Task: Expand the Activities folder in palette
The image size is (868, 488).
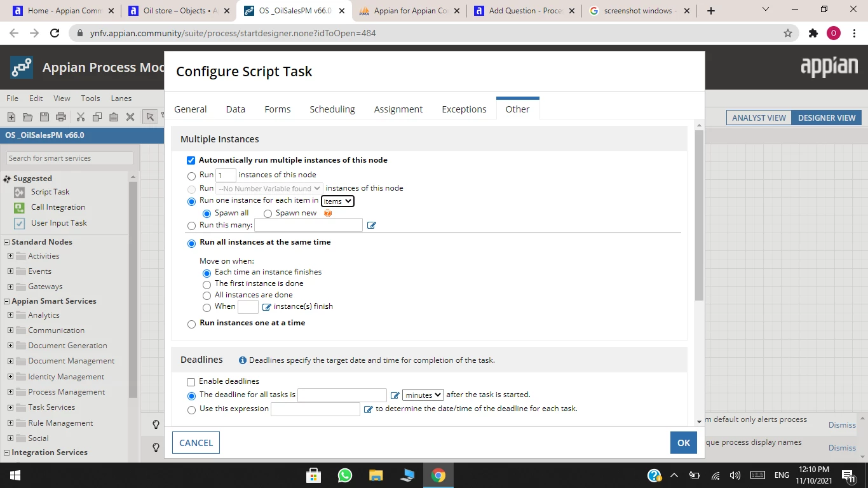Action: [x=10, y=256]
